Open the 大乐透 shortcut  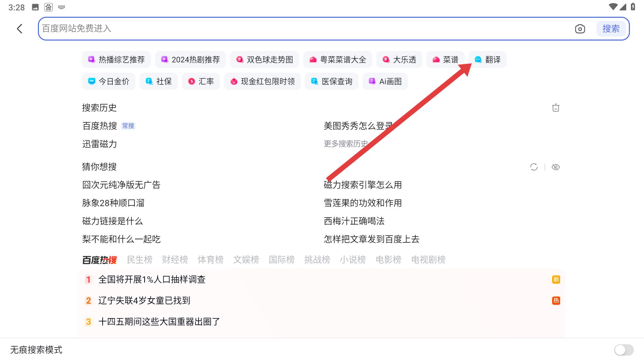point(399,59)
